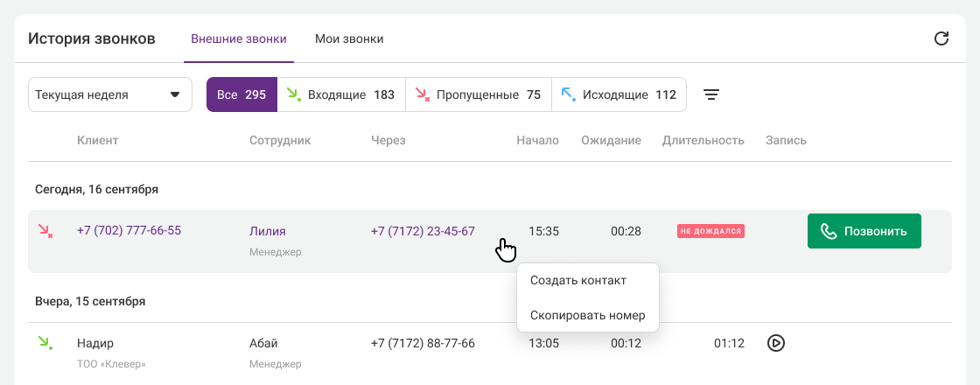Image resolution: width=980 pixels, height=385 pixels.
Task: Click client number +7 (702) 777-66-55
Action: click(x=129, y=231)
